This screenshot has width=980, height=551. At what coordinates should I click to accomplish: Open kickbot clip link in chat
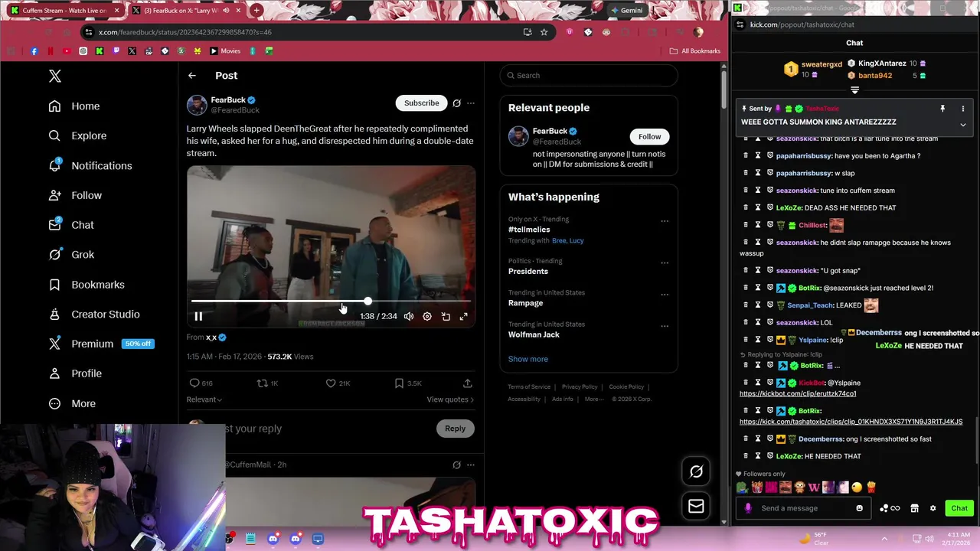(798, 394)
